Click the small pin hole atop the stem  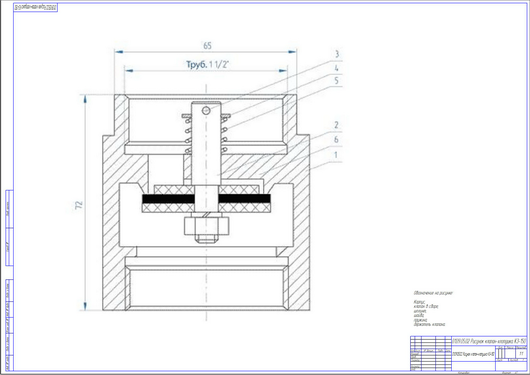206,110
